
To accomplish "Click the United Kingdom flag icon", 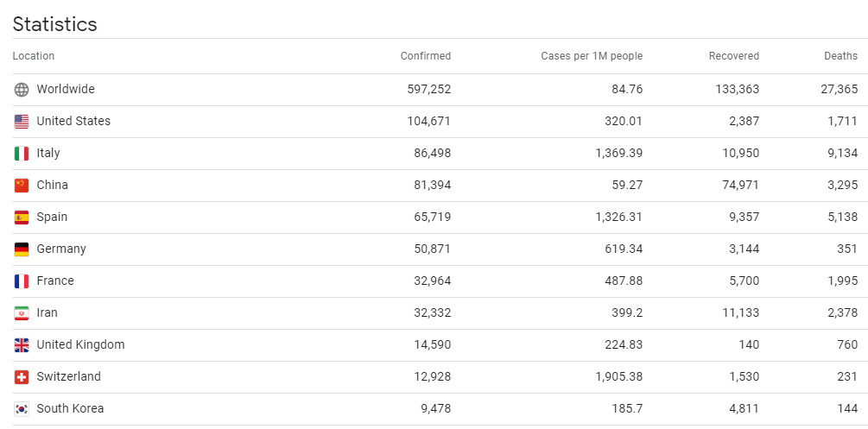I will pos(22,345).
